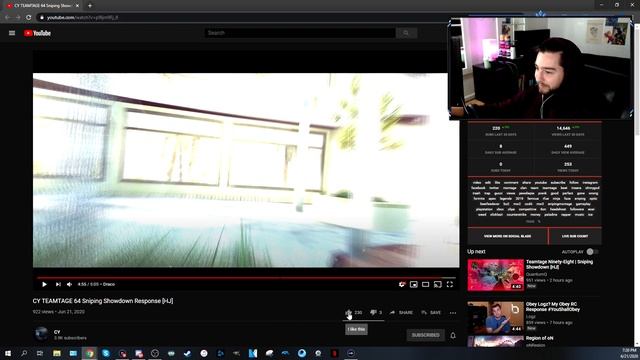640x360 pixels.
Task: Share the video
Action: point(401,312)
